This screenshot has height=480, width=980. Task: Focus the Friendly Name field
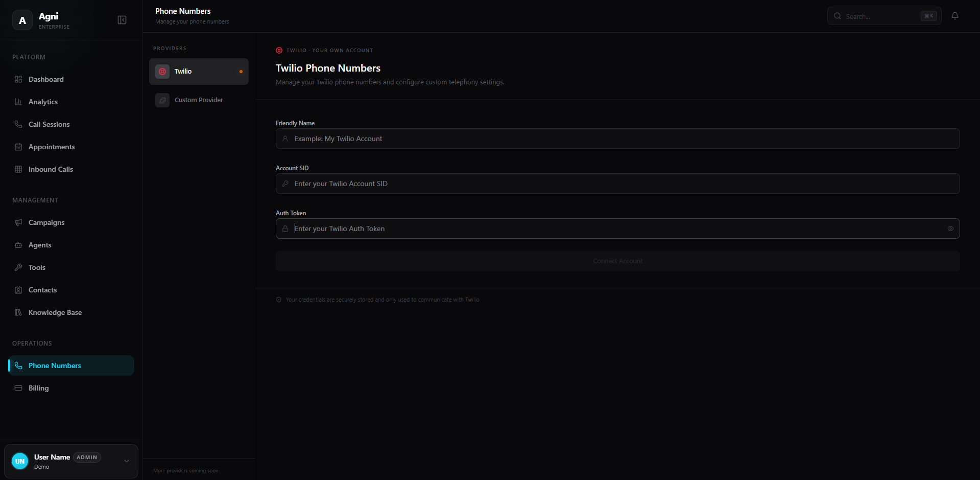coord(617,139)
